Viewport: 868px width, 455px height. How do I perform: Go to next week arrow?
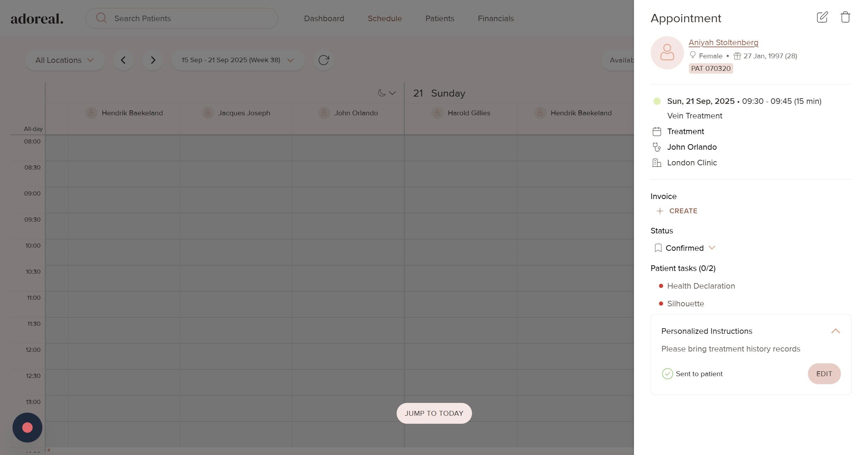click(153, 60)
